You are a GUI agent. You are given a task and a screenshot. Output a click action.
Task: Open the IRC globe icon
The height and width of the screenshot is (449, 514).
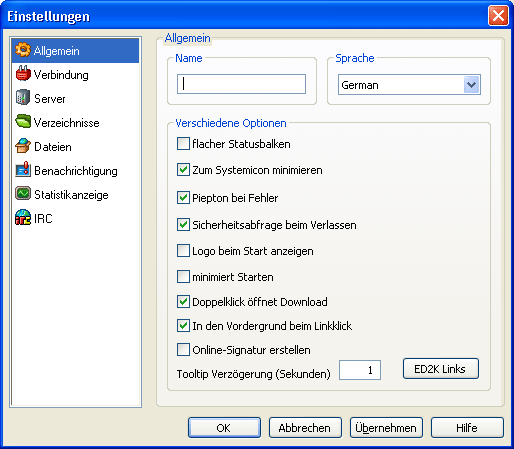[x=23, y=217]
